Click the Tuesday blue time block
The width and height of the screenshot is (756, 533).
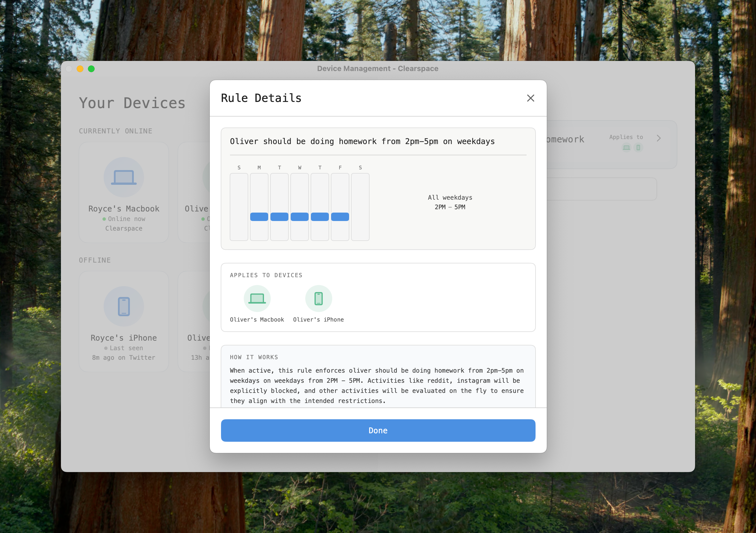pyautogui.click(x=279, y=217)
